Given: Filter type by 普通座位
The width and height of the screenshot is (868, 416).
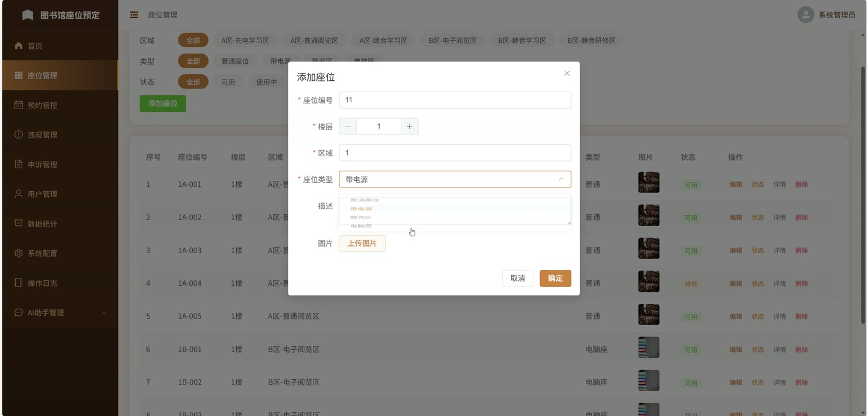Looking at the screenshot, I should click(235, 61).
